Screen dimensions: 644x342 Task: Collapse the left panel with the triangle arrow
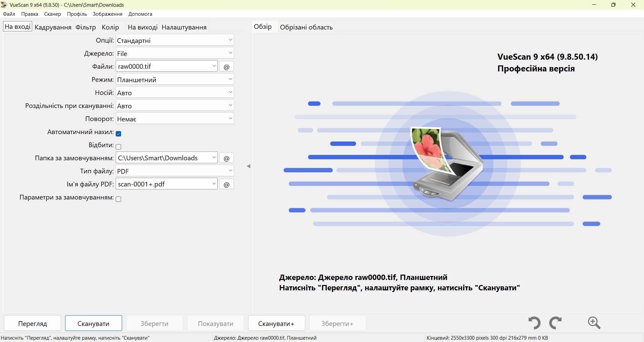coord(249,166)
